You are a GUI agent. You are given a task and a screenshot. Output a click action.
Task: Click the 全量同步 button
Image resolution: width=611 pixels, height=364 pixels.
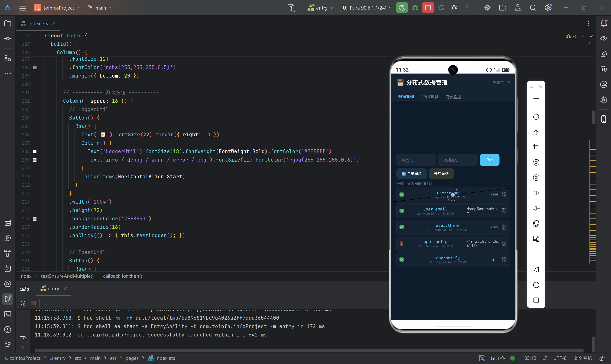point(411,174)
